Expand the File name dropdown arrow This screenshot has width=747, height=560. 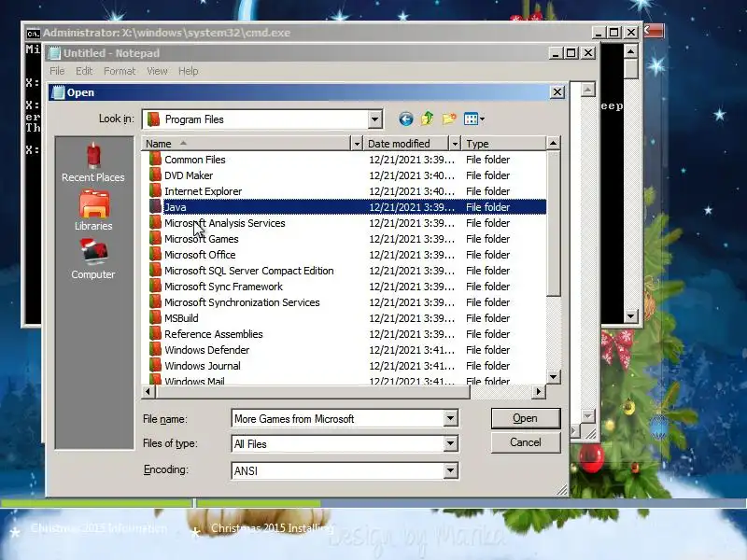[450, 418]
